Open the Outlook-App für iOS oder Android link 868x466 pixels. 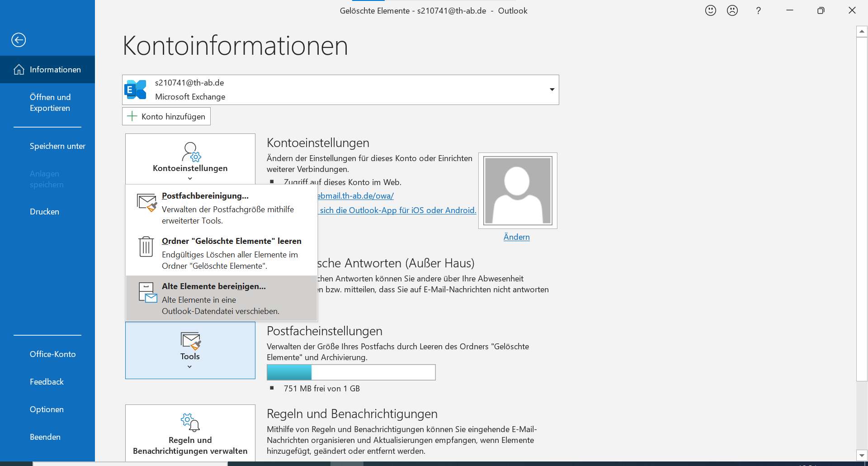pos(398,210)
